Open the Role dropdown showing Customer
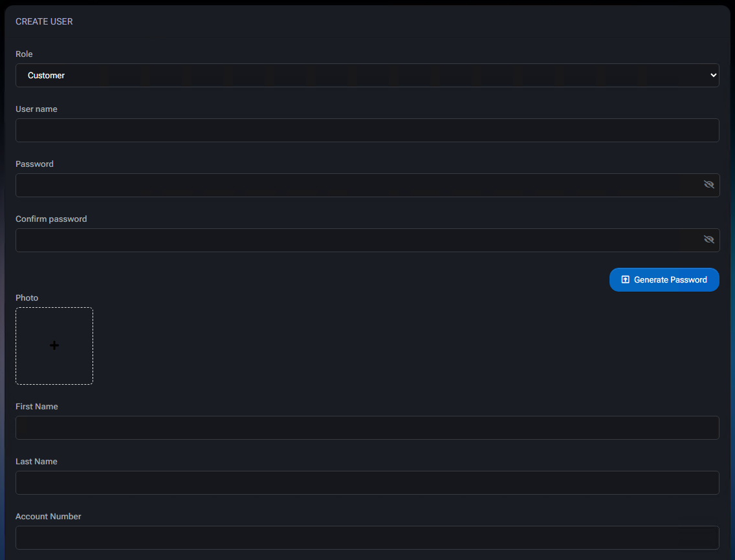Screen dimensions: 735x560 [367, 76]
